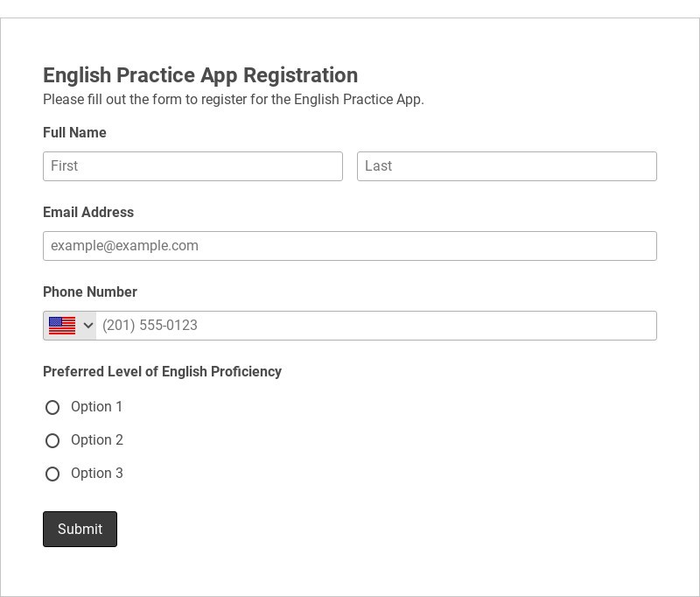700x597 pixels.
Task: Click the Submit button
Action: [80, 529]
